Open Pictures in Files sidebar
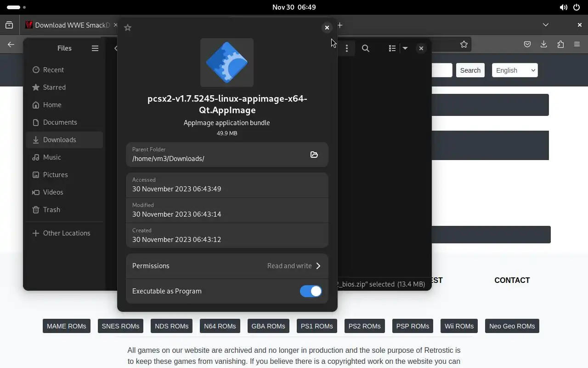The height and width of the screenshot is (368, 588). pos(64,175)
